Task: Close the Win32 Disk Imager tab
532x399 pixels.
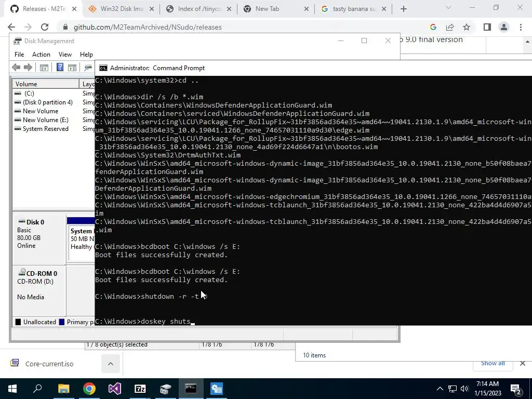Action: (152, 9)
